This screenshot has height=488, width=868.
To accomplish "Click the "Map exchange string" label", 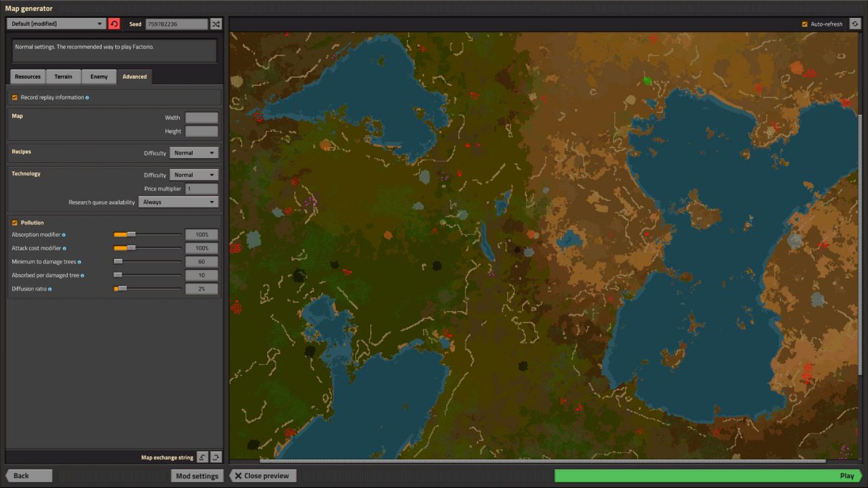I will (x=167, y=458).
